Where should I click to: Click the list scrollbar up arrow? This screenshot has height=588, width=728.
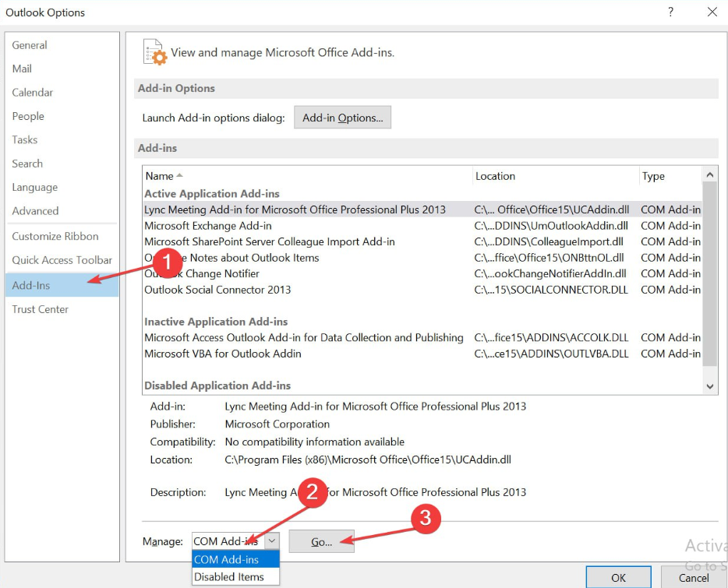click(x=709, y=175)
